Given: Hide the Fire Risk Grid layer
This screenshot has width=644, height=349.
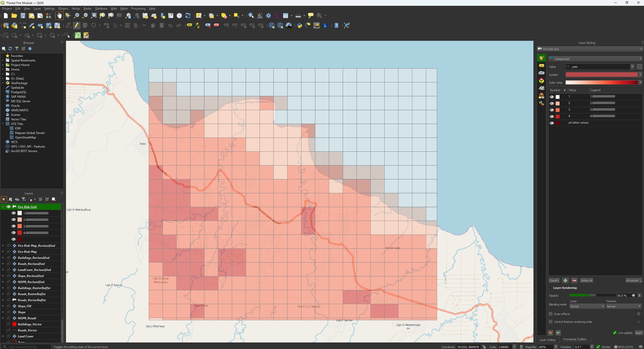Looking at the screenshot, I should 9,207.
